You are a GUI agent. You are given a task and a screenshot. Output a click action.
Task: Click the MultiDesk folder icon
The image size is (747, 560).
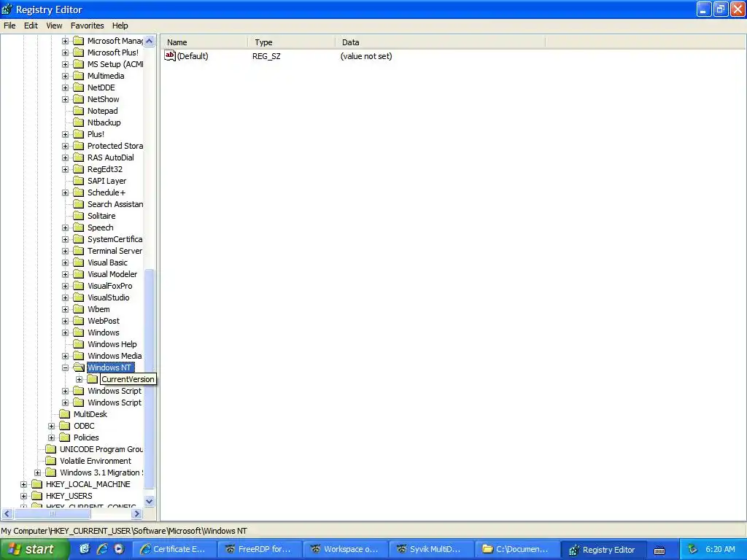pyautogui.click(x=64, y=414)
